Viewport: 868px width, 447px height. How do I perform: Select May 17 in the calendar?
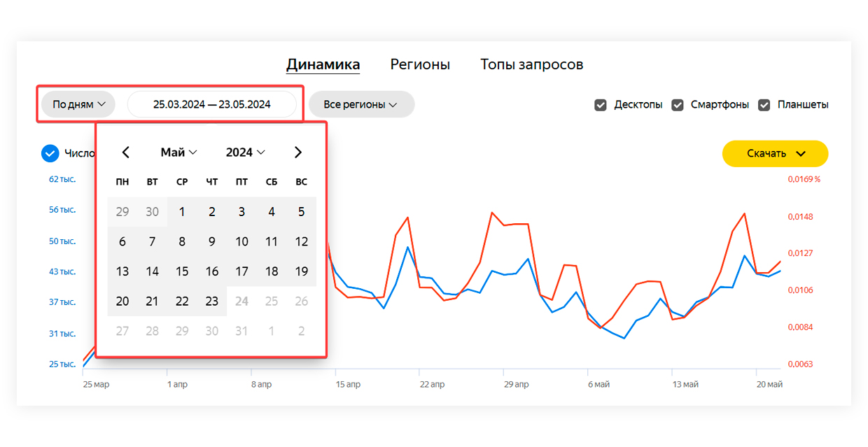click(x=241, y=271)
